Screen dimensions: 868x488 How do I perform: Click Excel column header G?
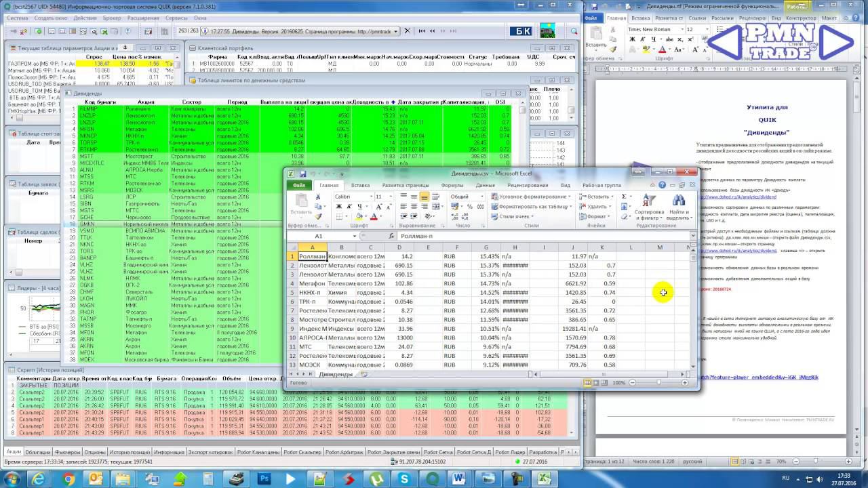pyautogui.click(x=486, y=247)
